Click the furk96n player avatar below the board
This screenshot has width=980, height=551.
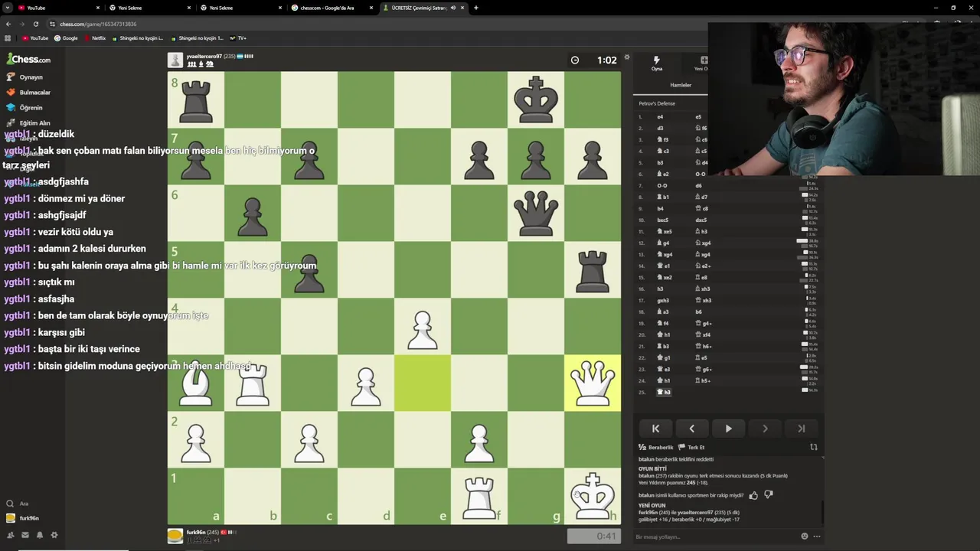(x=175, y=536)
